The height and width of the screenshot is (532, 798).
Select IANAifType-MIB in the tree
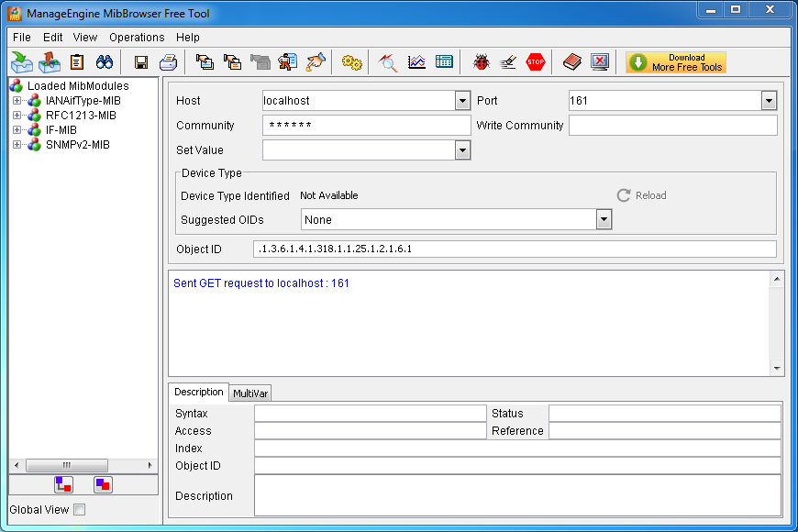click(x=83, y=101)
